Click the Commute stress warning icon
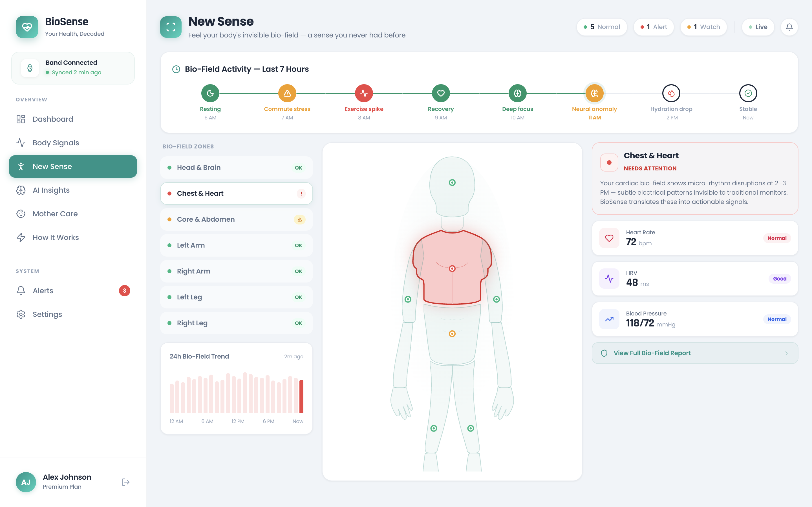Screen dimensions: 812x507 pyautogui.click(x=287, y=93)
